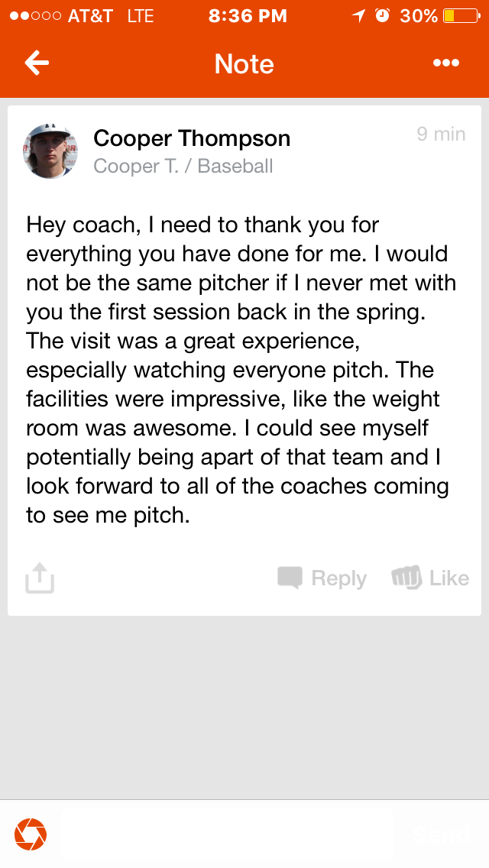Open Cooper Thompson's profile photo
This screenshot has width=489, height=868.
coord(50,151)
